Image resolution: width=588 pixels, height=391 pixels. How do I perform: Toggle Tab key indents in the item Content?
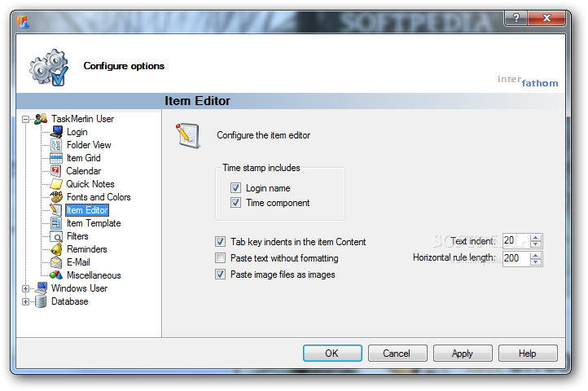click(220, 241)
